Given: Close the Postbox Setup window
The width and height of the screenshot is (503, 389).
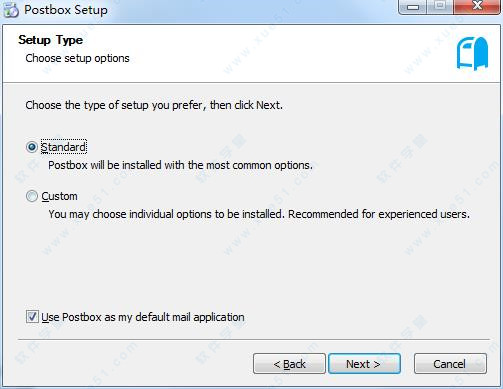Looking at the screenshot, I should tap(477, 7).
